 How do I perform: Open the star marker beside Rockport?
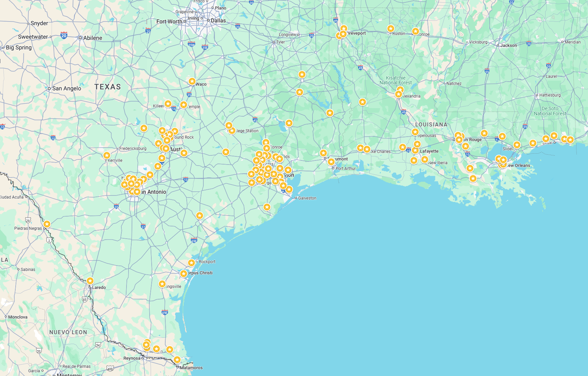point(191,263)
